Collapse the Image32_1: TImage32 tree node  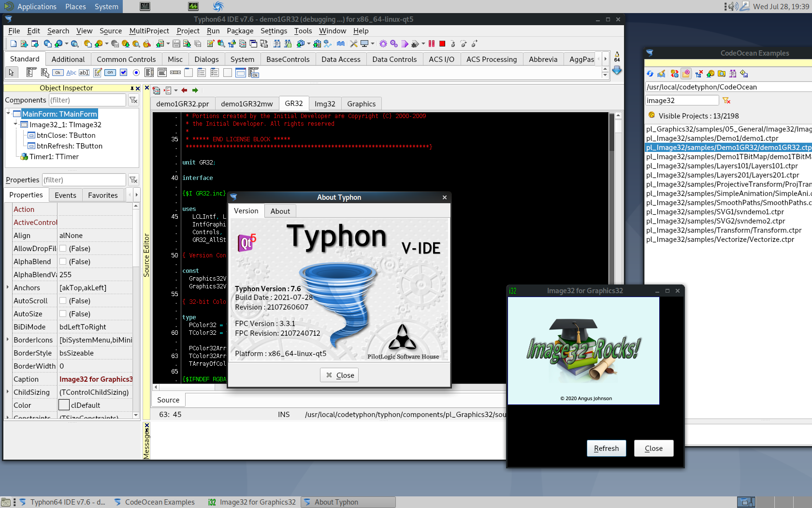pos(16,124)
